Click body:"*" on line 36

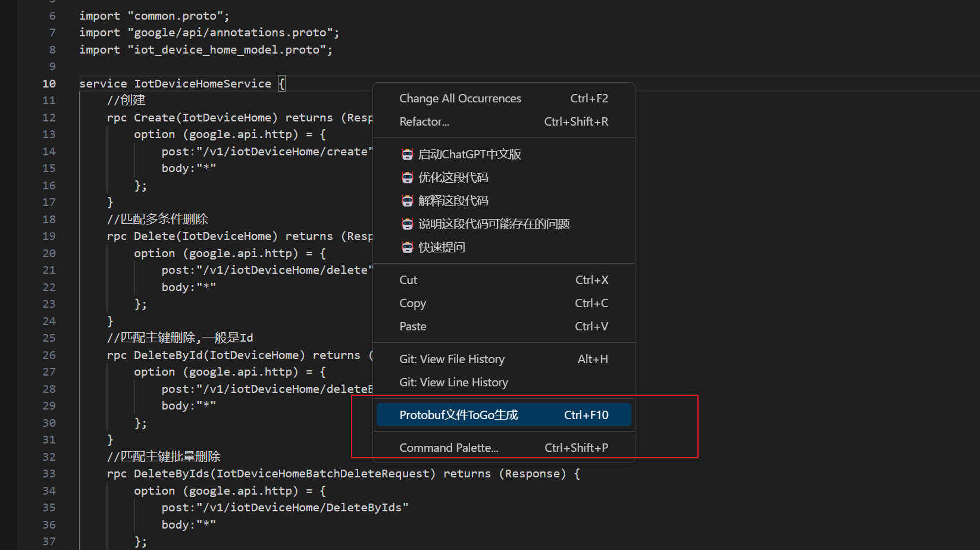(189, 525)
